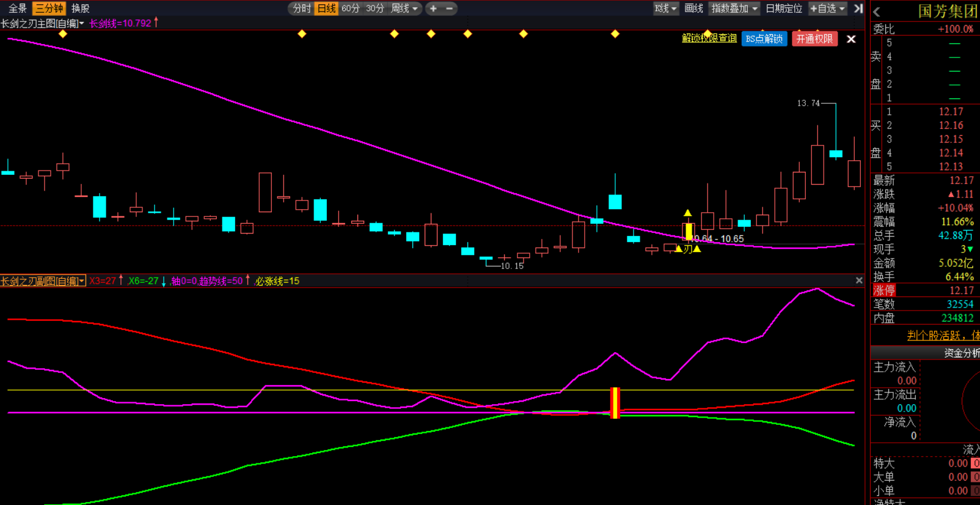Click the 主力流出 label
The height and width of the screenshot is (505, 980).
click(x=894, y=394)
